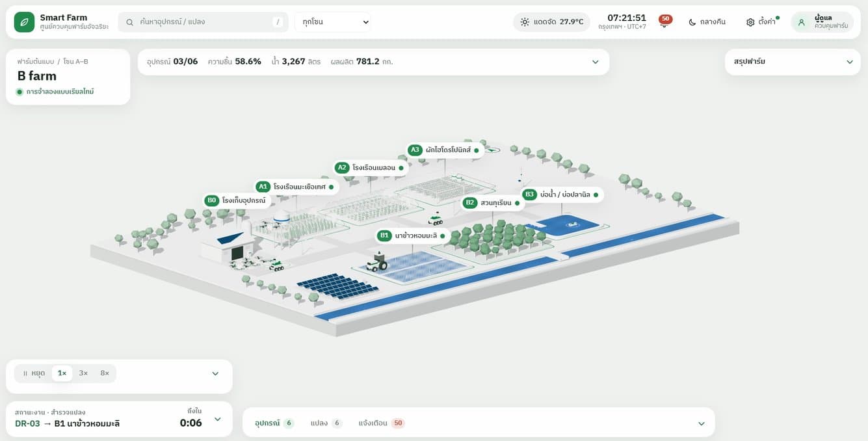This screenshot has width=868, height=441.
Task: Open ตั้งค่า settings
Action: click(x=762, y=22)
